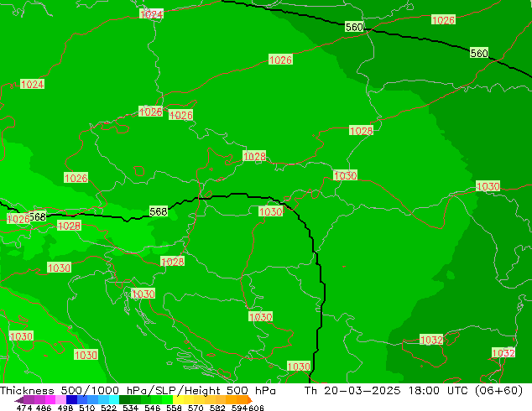Click the 'Thickness 500/1000 hPa/SLP/Height 500 hPa' title
This screenshot has height=411, width=532.
tap(138, 391)
